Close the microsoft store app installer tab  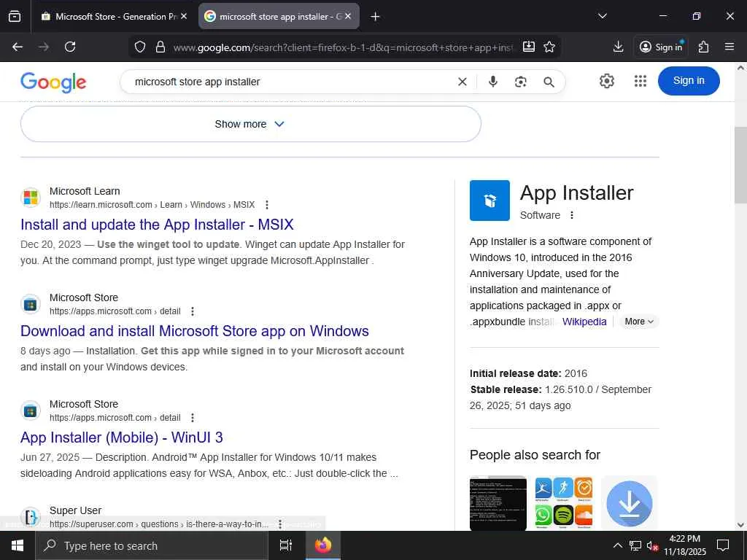pyautogui.click(x=348, y=16)
